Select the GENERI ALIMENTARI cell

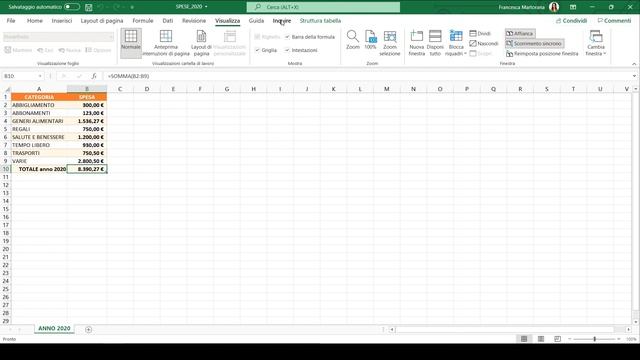point(39,121)
